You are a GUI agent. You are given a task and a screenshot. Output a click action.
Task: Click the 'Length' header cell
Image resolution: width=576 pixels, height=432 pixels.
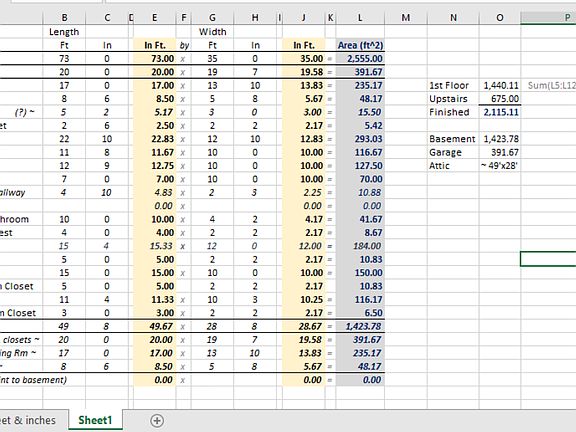tap(64, 32)
